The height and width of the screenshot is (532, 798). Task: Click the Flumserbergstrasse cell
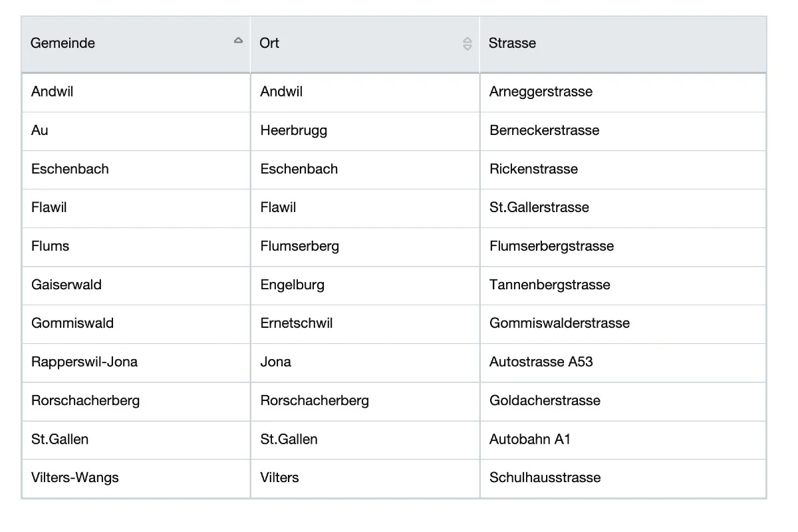tap(623, 247)
